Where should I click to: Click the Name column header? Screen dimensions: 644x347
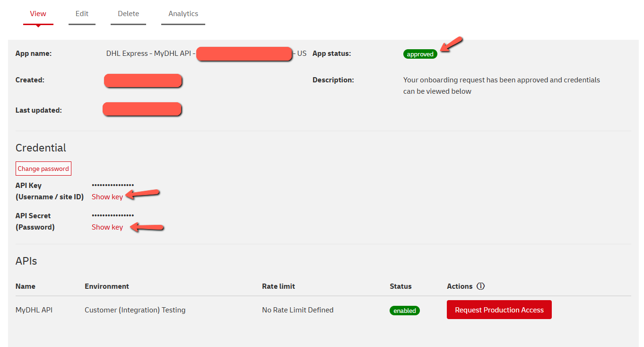(x=26, y=286)
